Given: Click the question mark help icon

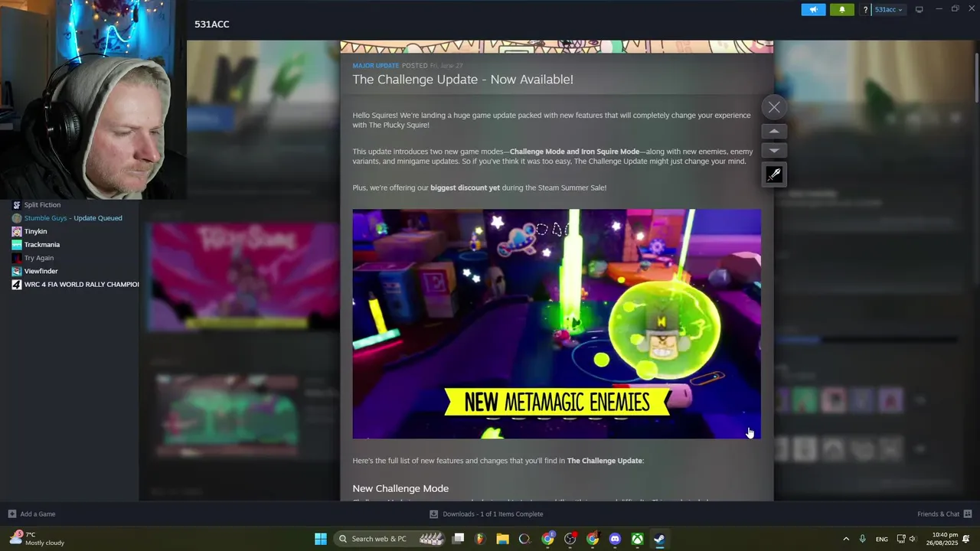Looking at the screenshot, I should 865,10.
